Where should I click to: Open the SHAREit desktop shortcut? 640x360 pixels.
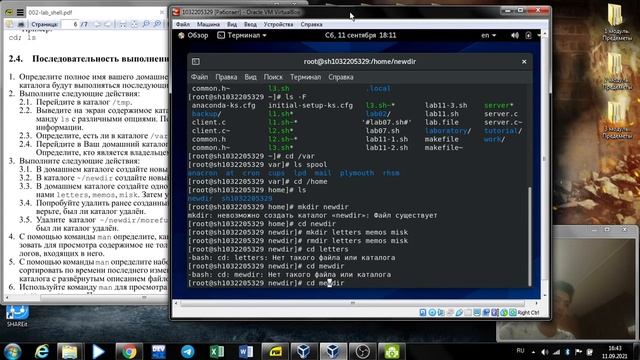(x=17, y=316)
